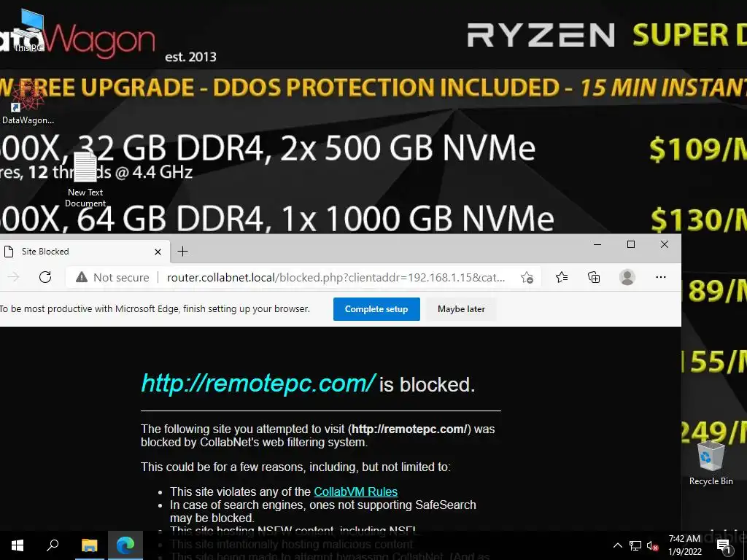The image size is (747, 560).
Task: Click Maybe later button
Action: (x=461, y=309)
